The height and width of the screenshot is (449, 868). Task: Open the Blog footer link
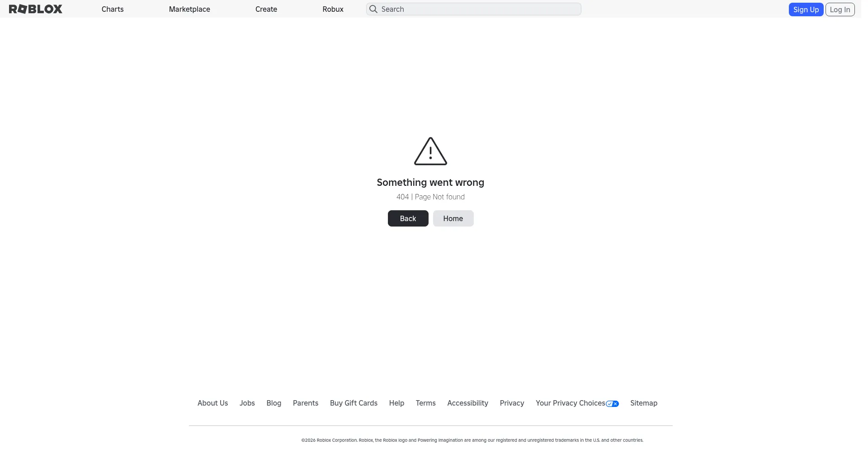coord(274,403)
